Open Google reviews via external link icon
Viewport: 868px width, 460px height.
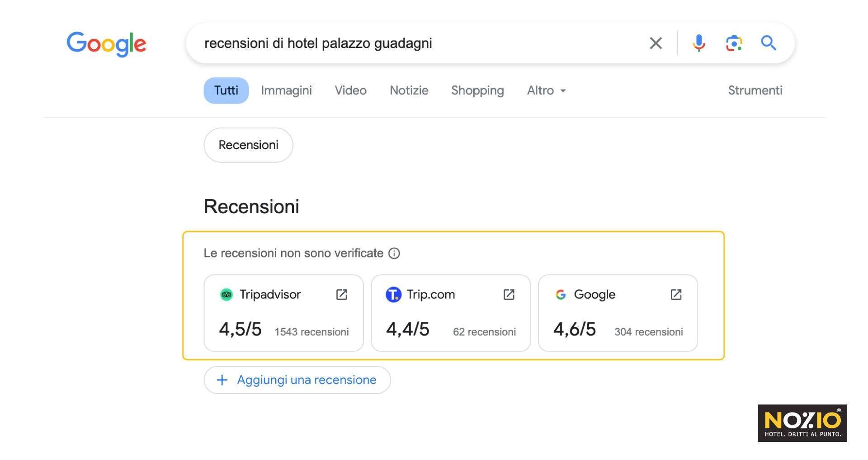(676, 294)
